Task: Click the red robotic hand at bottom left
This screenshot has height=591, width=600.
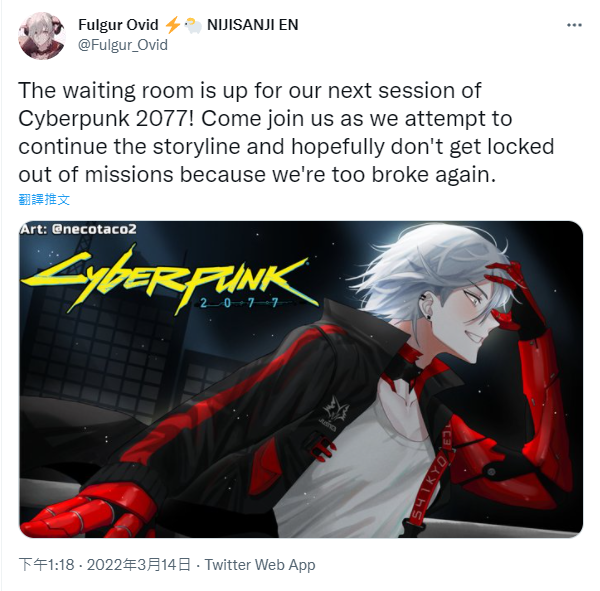Action: click(x=89, y=512)
